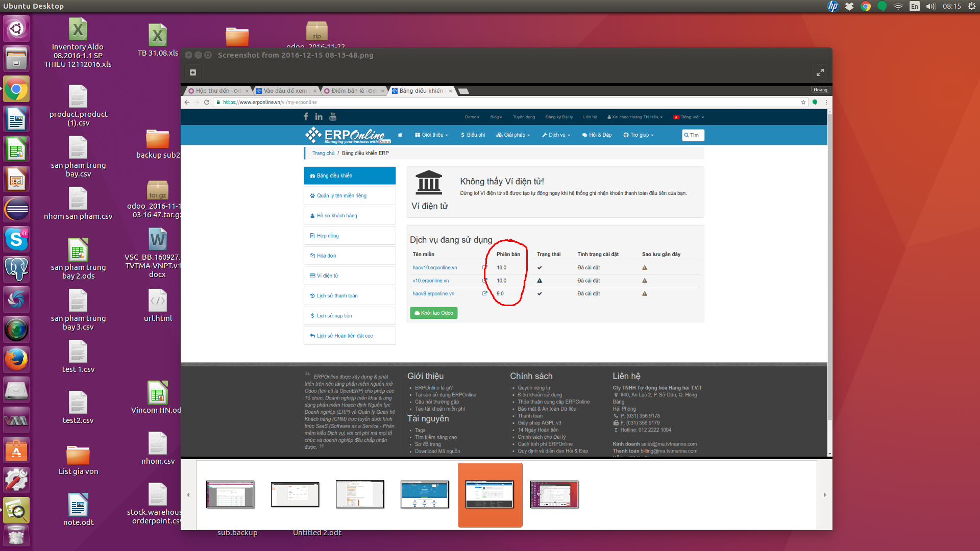Open the session power gear menu

pos(971,6)
